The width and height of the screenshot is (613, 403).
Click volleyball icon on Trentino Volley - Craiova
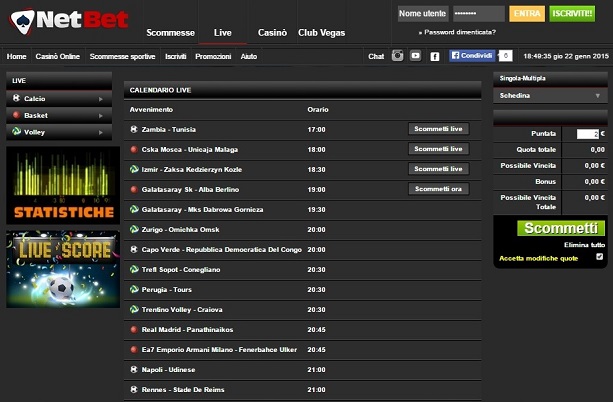(134, 309)
